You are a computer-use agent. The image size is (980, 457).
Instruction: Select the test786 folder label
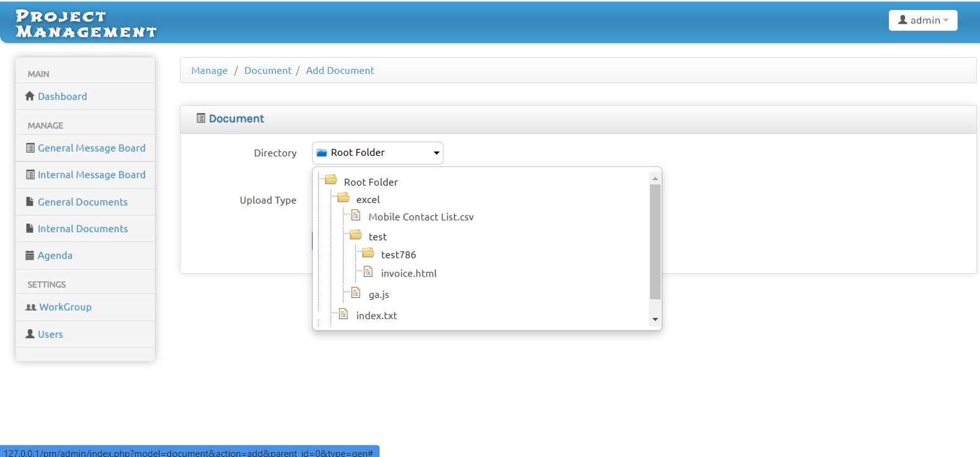(x=398, y=255)
